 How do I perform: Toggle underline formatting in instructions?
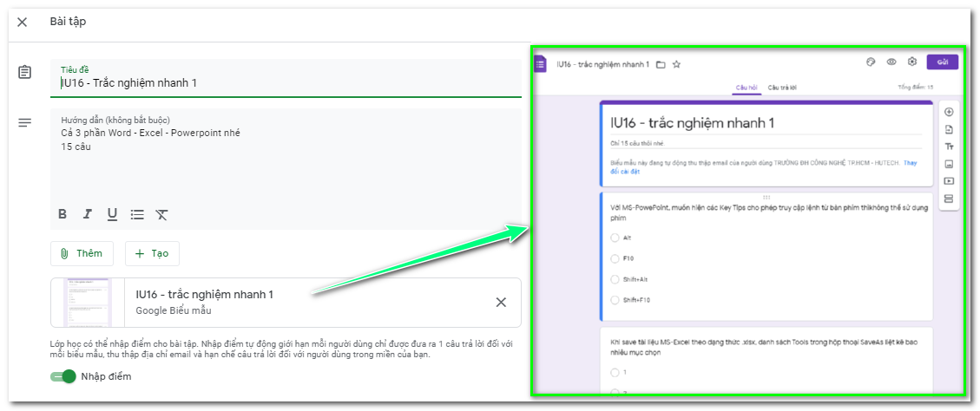point(112,215)
